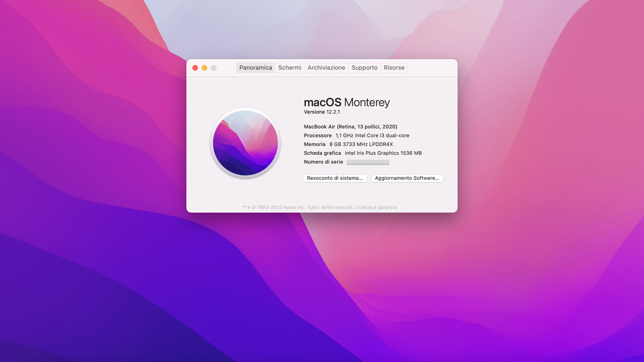Minimize the window with the yellow button
This screenshot has width=644, height=362.
point(204,68)
